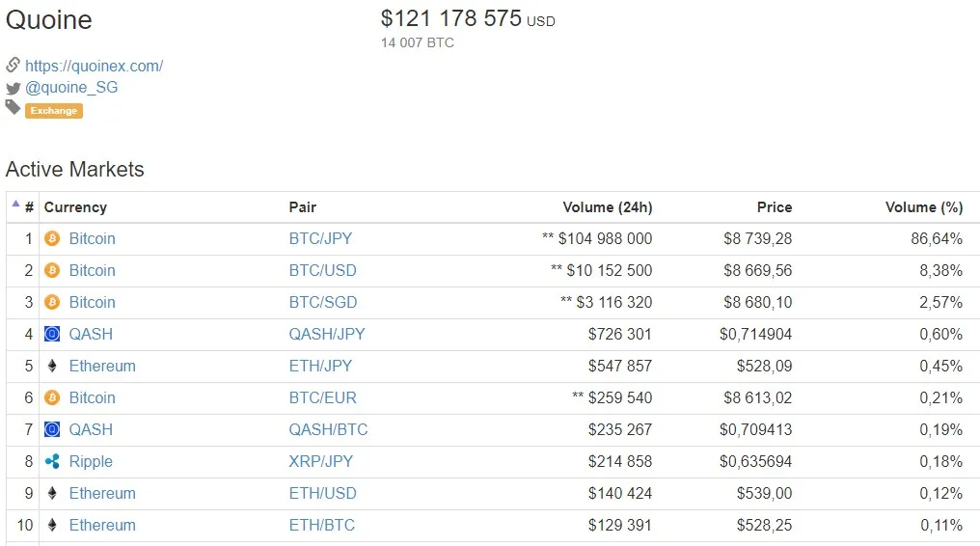Click the $539,00 price cell
The width and height of the screenshot is (980, 546).
point(764,494)
